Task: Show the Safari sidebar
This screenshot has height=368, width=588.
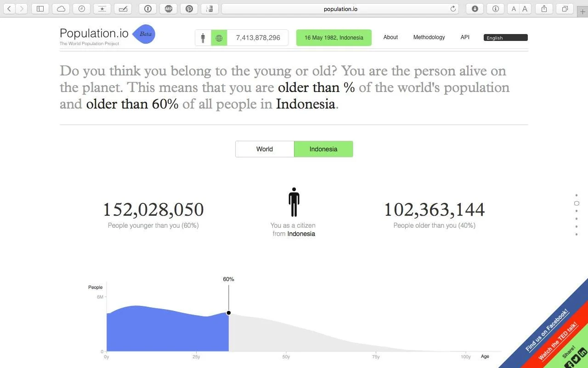Action: [x=40, y=9]
